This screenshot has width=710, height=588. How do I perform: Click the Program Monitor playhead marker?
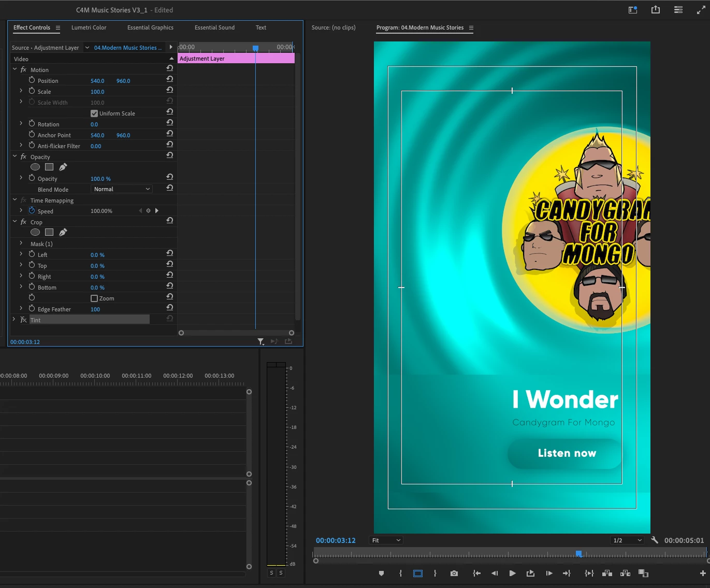(x=579, y=554)
